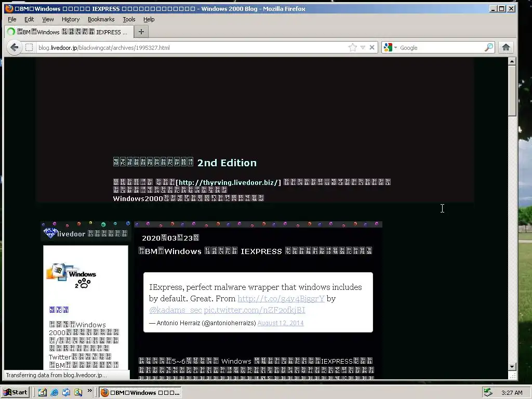Click the scrollbar up arrow

click(512, 61)
